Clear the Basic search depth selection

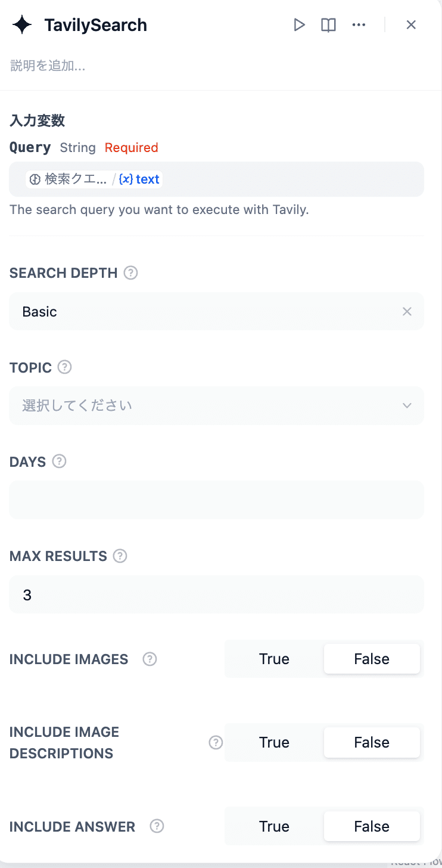point(407,311)
